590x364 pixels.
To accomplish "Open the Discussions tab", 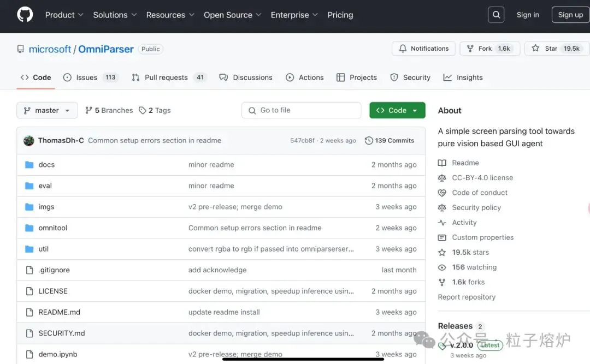I will 246,77.
